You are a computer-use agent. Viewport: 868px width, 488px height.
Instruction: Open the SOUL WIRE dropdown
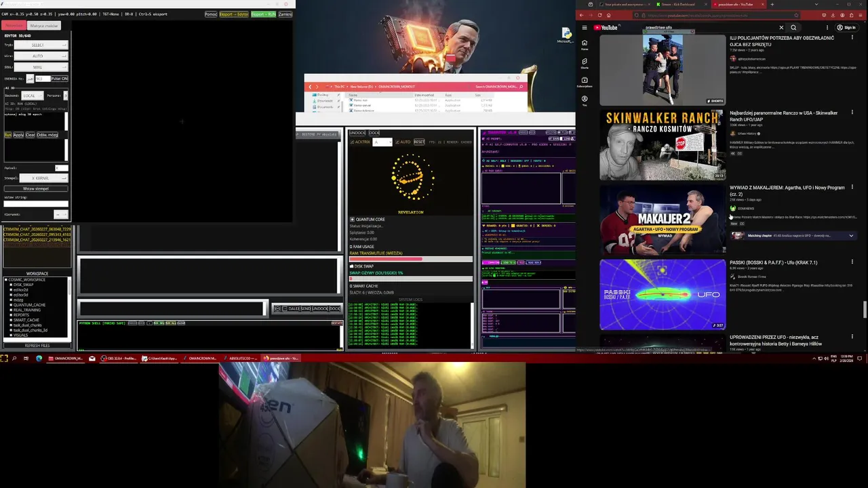(x=41, y=67)
